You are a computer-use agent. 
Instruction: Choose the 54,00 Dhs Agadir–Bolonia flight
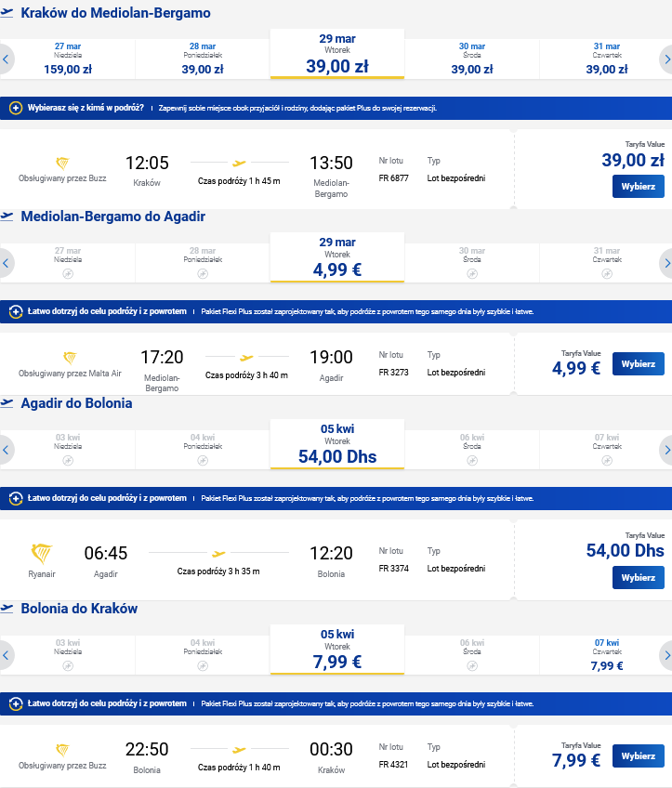pos(639,577)
